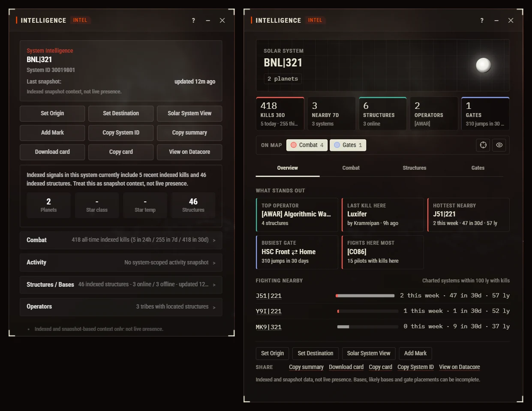The height and width of the screenshot is (411, 532).
Task: Click Set Origin in left window
Action: (52, 114)
